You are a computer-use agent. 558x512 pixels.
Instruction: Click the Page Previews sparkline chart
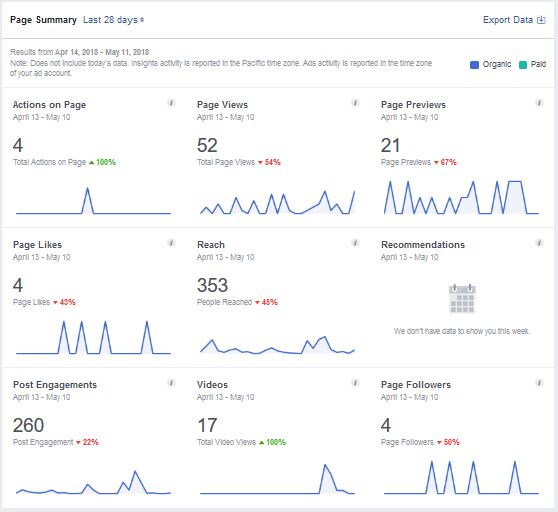click(x=462, y=197)
